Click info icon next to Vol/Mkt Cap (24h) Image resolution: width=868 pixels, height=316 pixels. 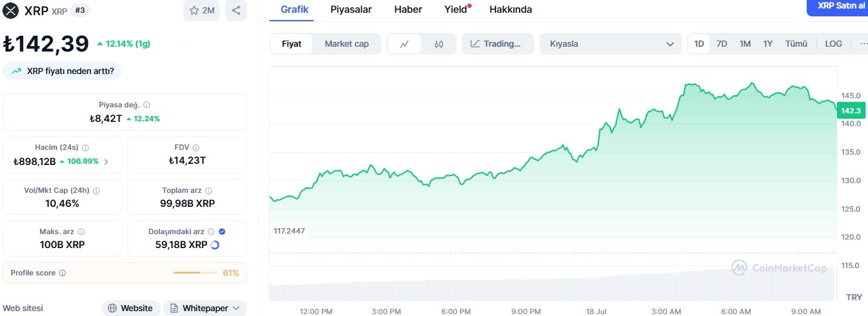click(97, 190)
